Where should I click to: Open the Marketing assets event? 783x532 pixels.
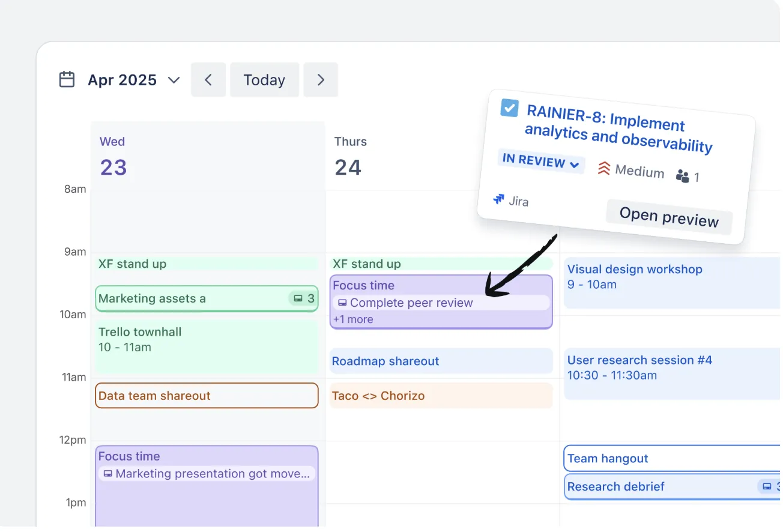click(207, 298)
